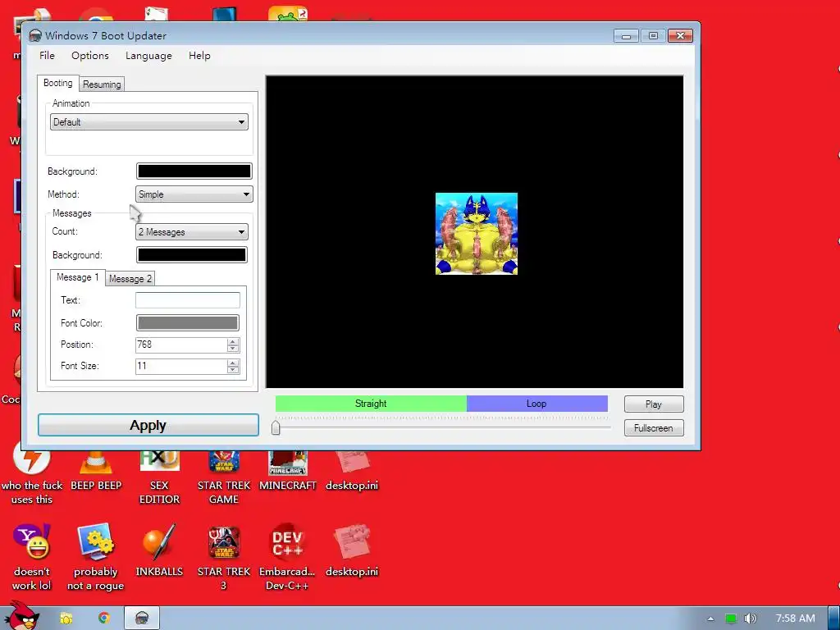The width and height of the screenshot is (840, 630).
Task: Select the STAR TREK 3 desktop icon
Action: 224,558
